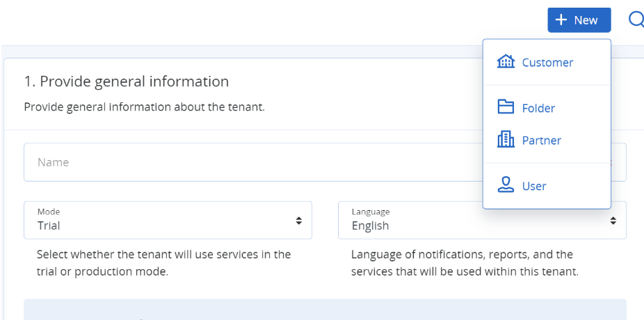Open the Mode dropdown showing Trial
644x320 pixels.
(167, 220)
